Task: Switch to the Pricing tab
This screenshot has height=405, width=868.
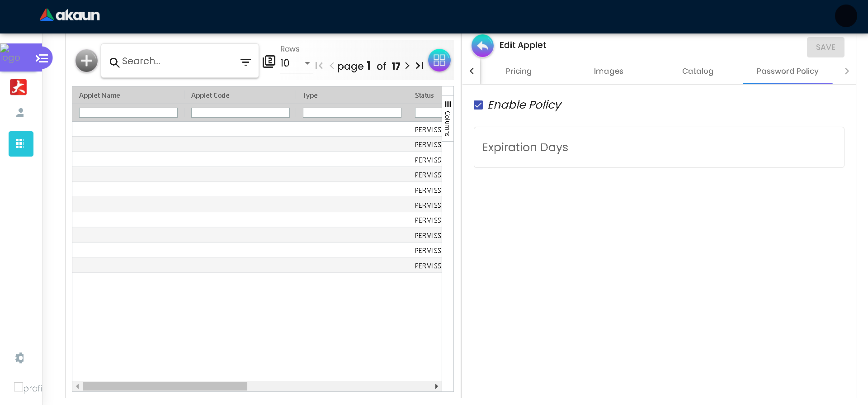Action: pos(518,71)
